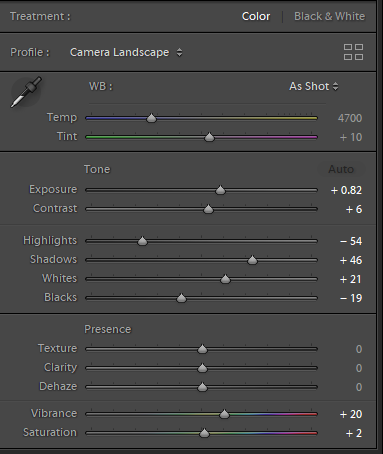Click the Temp slider handle

(151, 118)
